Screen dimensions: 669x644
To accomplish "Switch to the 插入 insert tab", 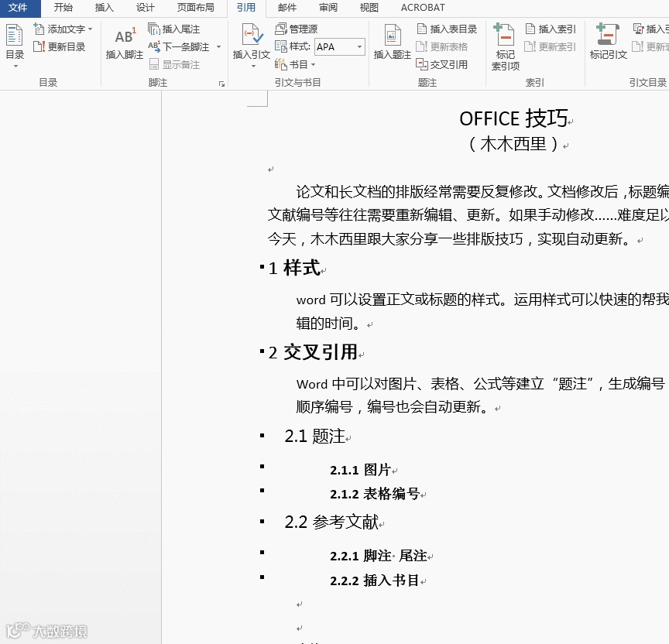I will tap(104, 8).
